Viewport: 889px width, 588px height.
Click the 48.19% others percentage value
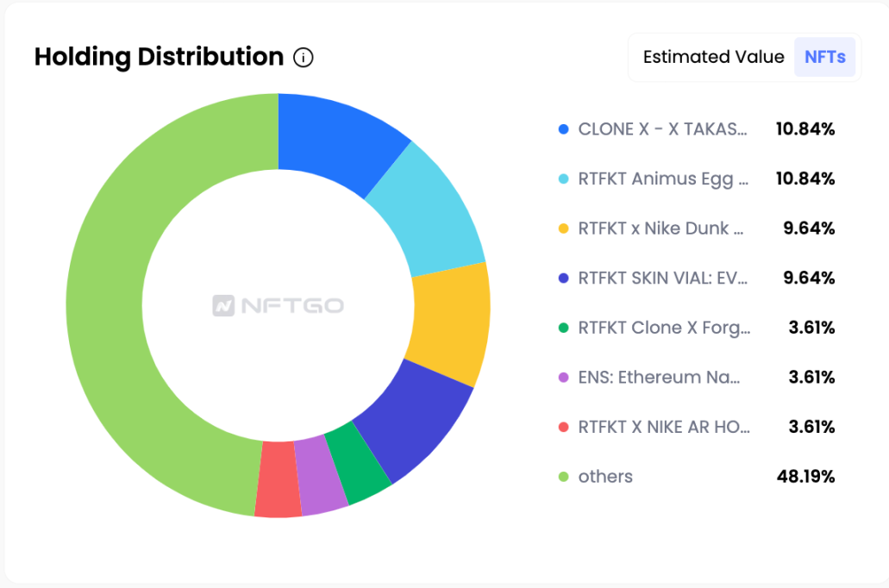tap(805, 477)
